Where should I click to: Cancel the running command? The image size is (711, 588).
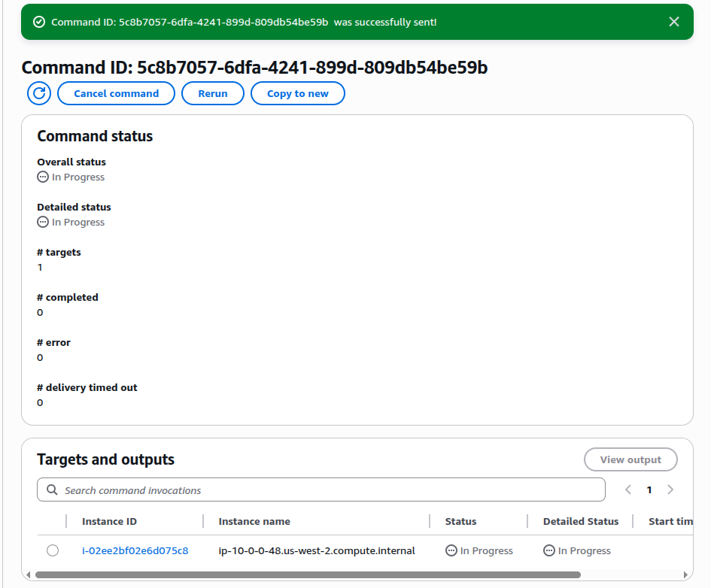point(116,93)
